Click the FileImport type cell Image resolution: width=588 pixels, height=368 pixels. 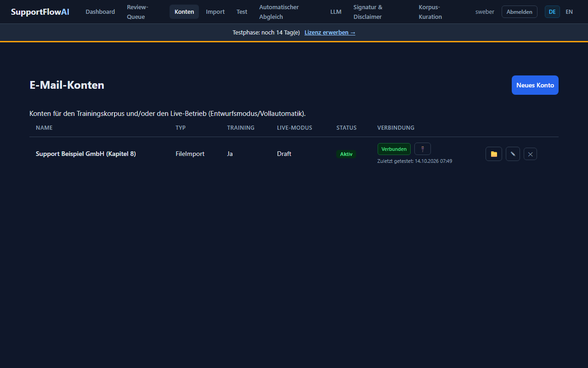coord(190,154)
